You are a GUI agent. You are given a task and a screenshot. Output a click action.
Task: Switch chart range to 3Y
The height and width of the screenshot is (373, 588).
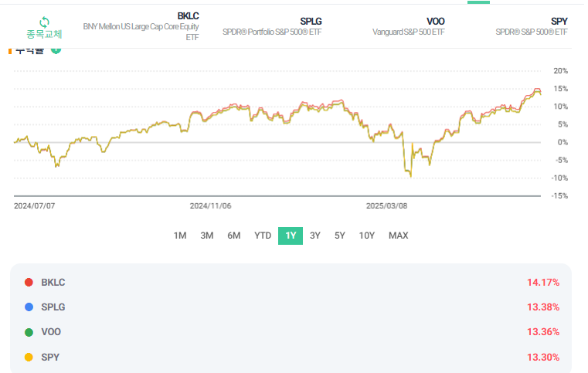(315, 236)
